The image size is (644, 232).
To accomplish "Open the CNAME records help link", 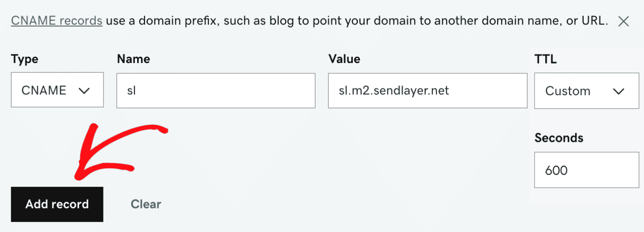I will click(57, 21).
